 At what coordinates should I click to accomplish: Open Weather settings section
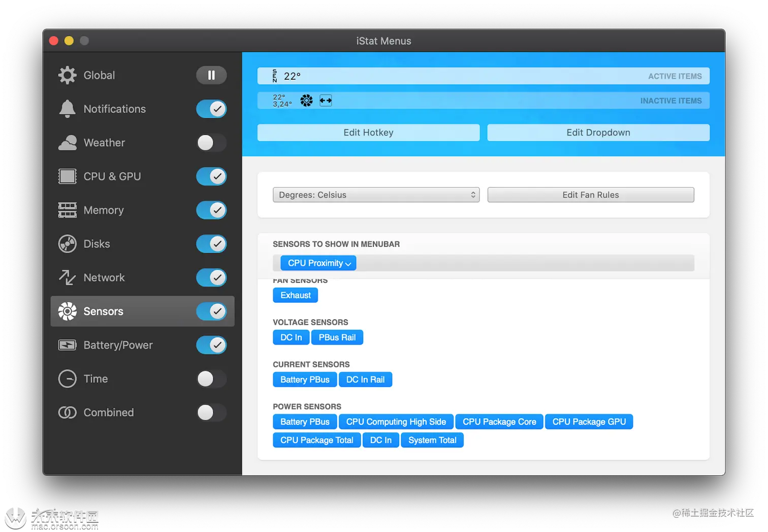pos(142,143)
